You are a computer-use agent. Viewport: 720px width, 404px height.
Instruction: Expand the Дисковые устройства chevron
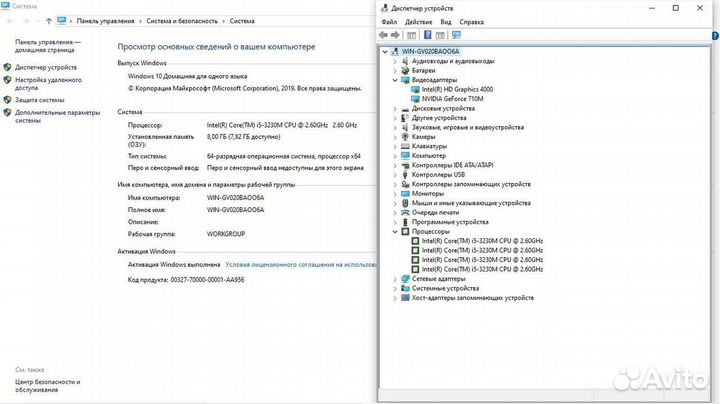395,109
